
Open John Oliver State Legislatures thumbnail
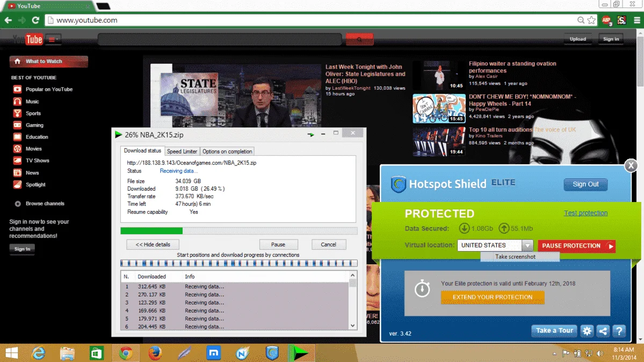[x=236, y=96]
